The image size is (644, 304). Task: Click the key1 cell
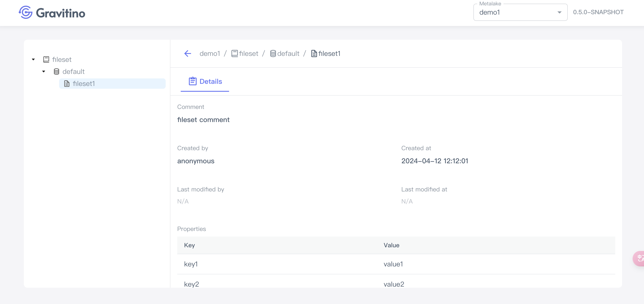coord(191,264)
